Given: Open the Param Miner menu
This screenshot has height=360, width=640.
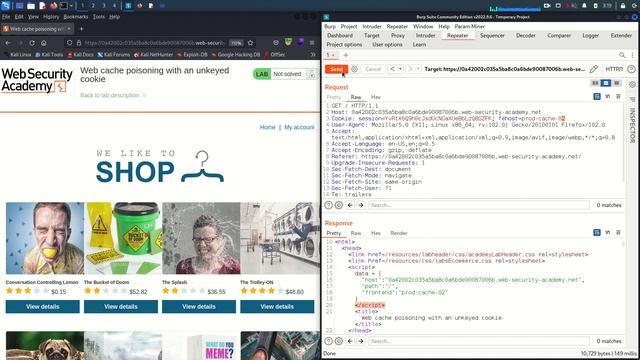Looking at the screenshot, I should [x=470, y=26].
